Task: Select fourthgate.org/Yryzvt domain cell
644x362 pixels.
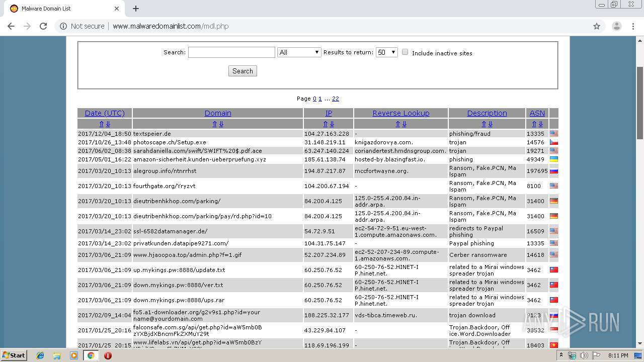Action: point(217,186)
